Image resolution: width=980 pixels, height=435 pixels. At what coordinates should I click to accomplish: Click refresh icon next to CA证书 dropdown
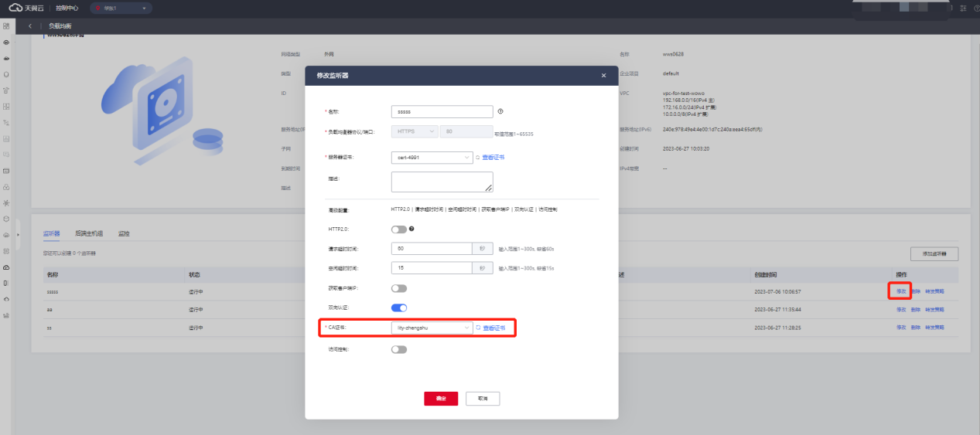pyautogui.click(x=478, y=328)
